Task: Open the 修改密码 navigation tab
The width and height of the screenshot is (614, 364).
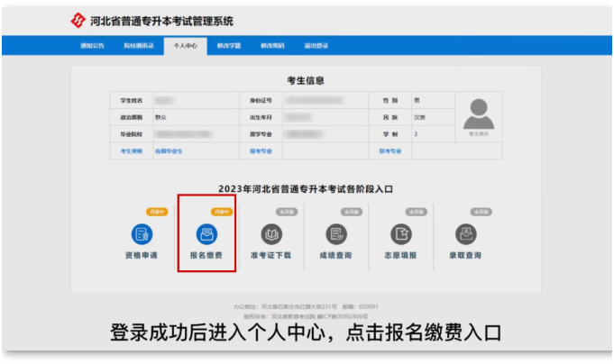Action: (271, 45)
